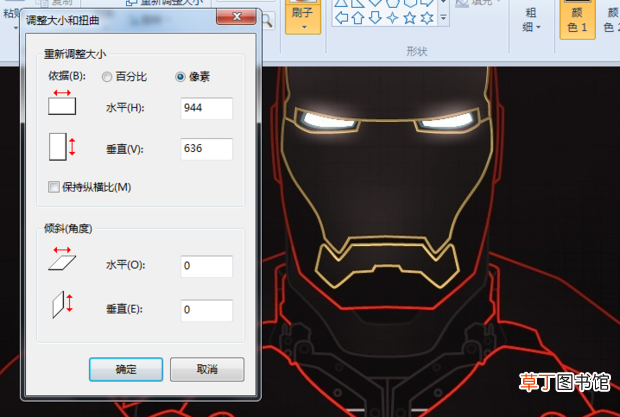Cancel the dialog with 取消
The height and width of the screenshot is (417, 620).
tap(207, 370)
